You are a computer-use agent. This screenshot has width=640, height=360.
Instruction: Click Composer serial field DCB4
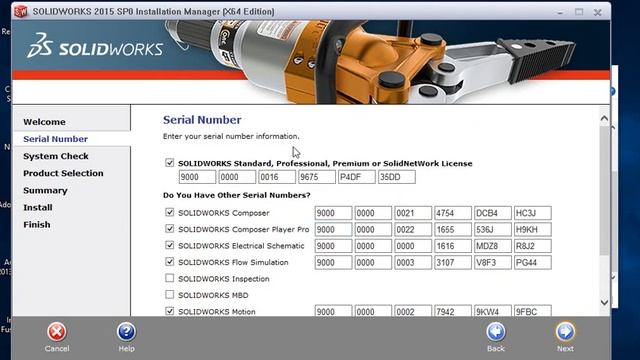(493, 213)
